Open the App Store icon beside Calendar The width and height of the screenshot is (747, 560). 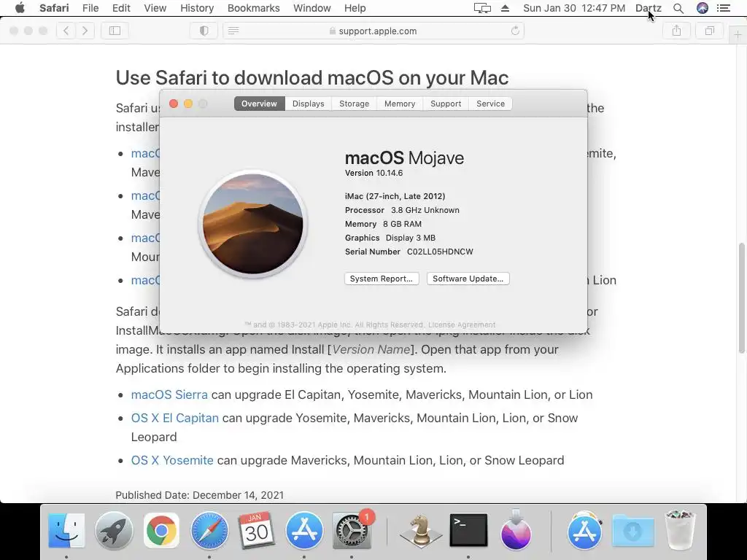tap(304, 530)
